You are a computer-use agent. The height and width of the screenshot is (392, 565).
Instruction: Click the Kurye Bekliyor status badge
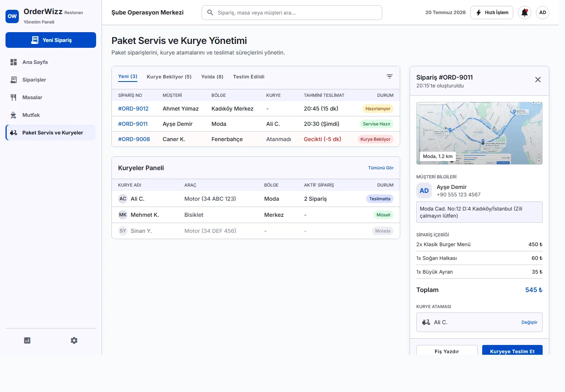(x=375, y=139)
